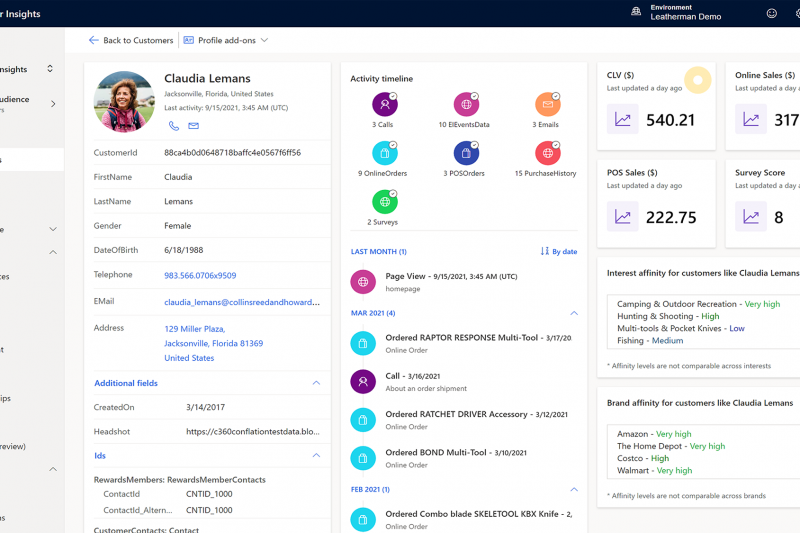Click the Online Sales ($) trend chart icon

point(751,119)
